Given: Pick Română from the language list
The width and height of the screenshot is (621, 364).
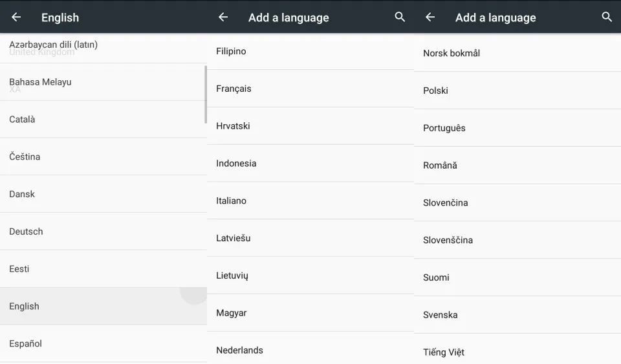Looking at the screenshot, I should point(517,166).
